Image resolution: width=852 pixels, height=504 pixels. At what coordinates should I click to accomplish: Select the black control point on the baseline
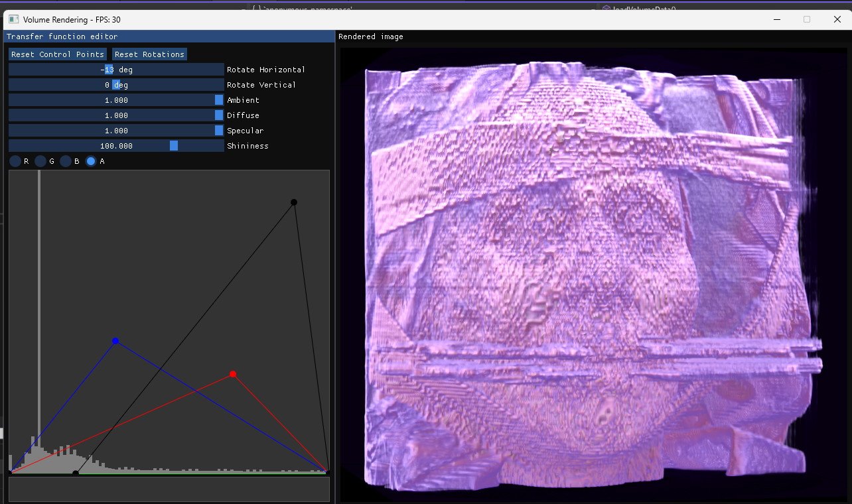(x=74, y=472)
